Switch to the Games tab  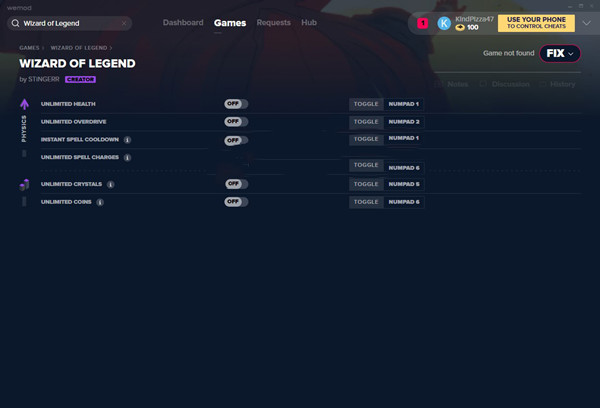pyautogui.click(x=230, y=23)
